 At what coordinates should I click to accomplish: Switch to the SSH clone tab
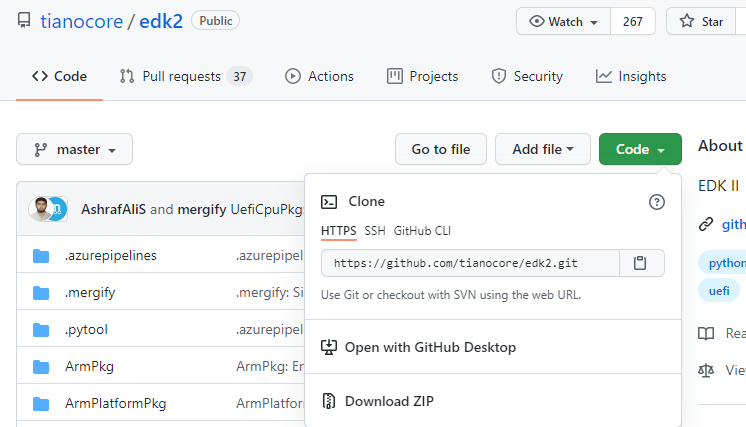375,231
